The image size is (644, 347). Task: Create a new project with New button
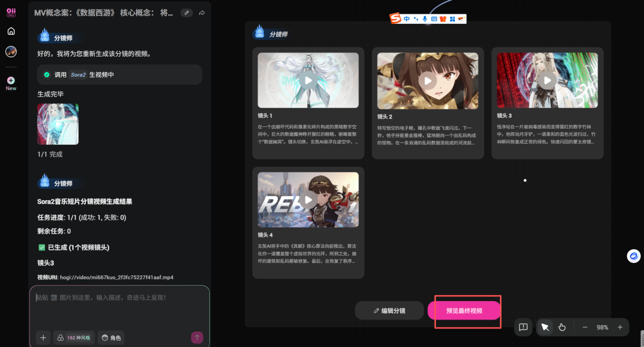point(11,83)
